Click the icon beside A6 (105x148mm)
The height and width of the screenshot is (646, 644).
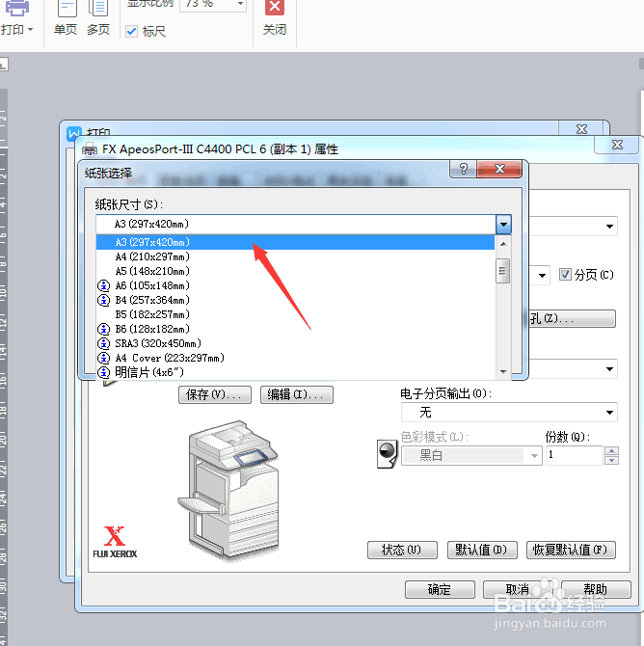coord(104,285)
